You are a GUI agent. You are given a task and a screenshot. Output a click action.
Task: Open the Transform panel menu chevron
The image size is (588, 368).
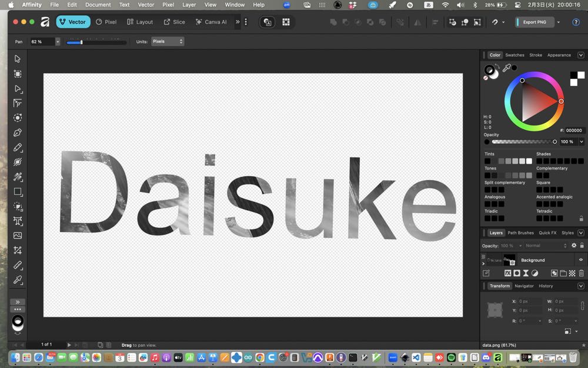[581, 286]
